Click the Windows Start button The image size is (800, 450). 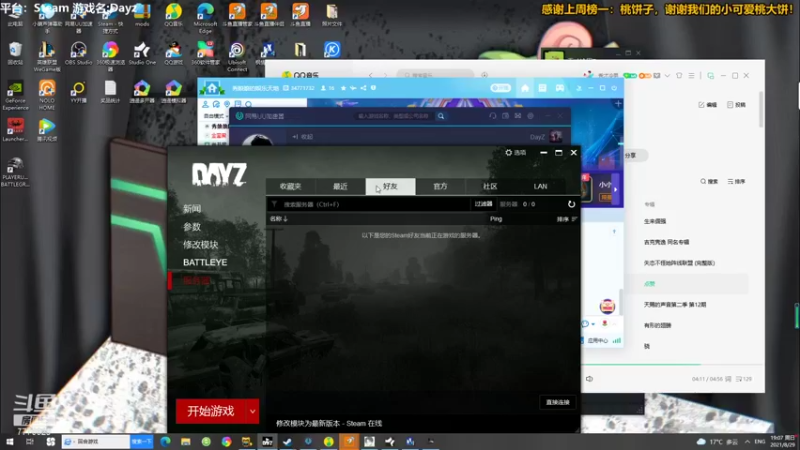tap(10, 442)
